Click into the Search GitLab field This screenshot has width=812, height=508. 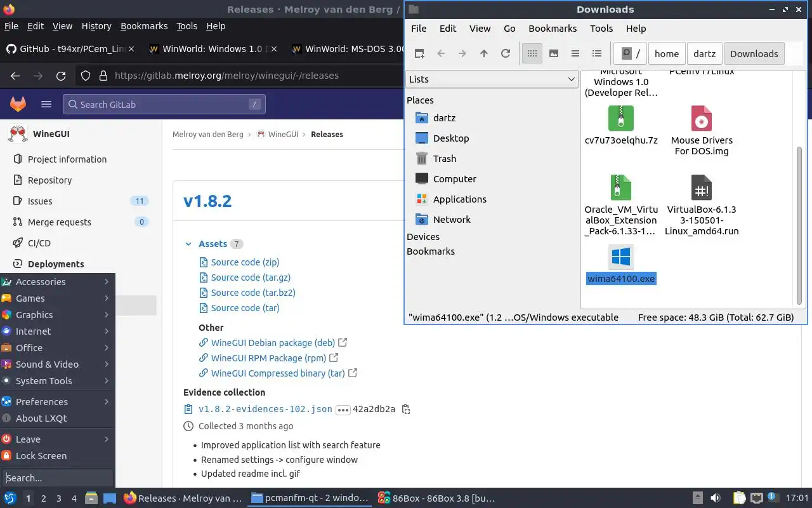[x=164, y=104]
